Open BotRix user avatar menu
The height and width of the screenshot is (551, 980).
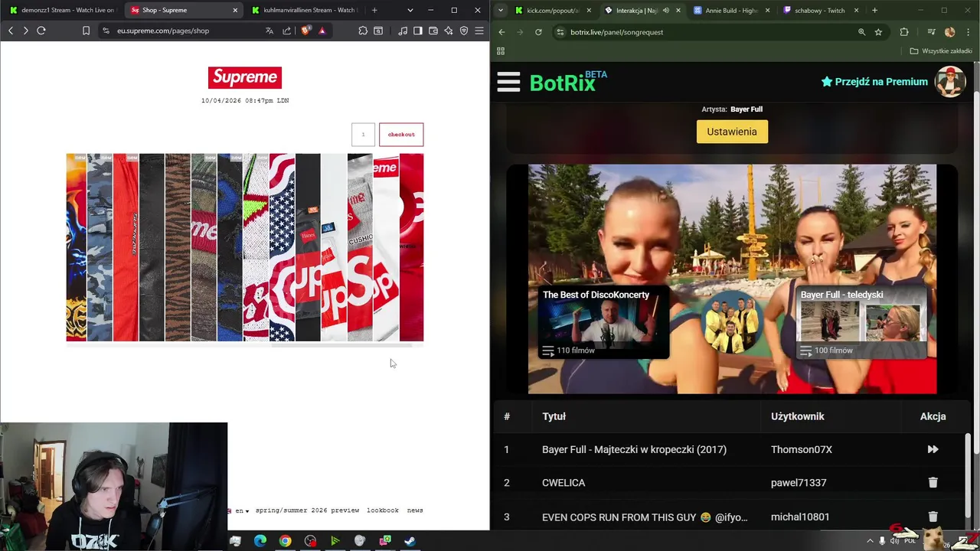point(950,82)
